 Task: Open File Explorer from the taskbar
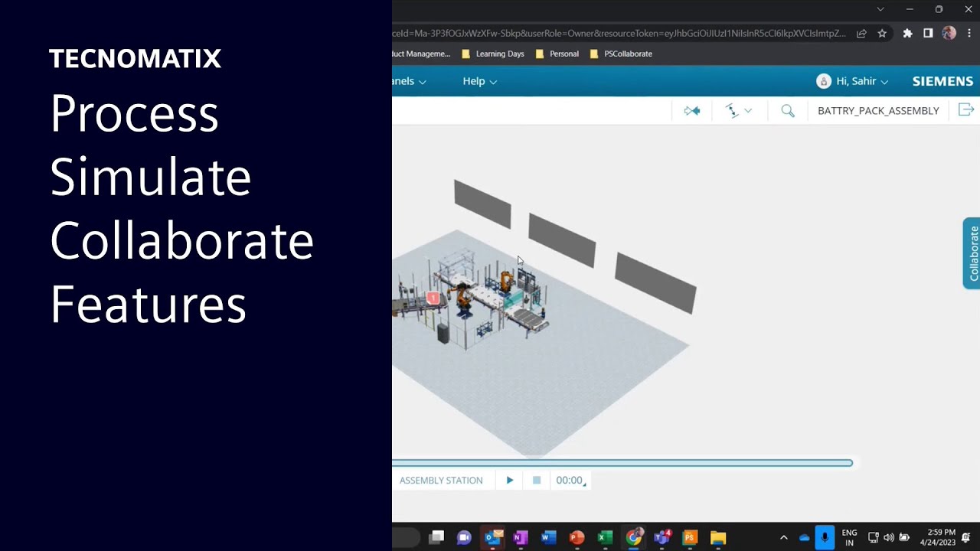(x=718, y=537)
